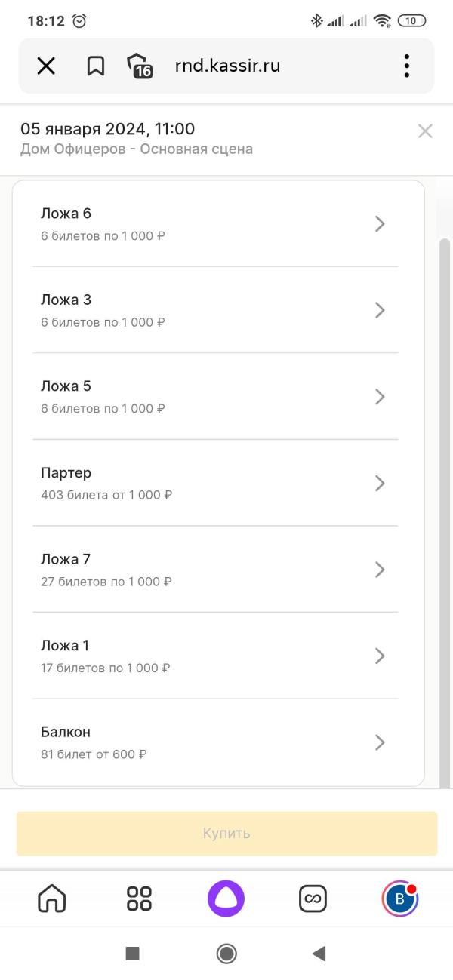Launch the purple Alice assistant button
This screenshot has width=453, height=980.
tap(226, 898)
